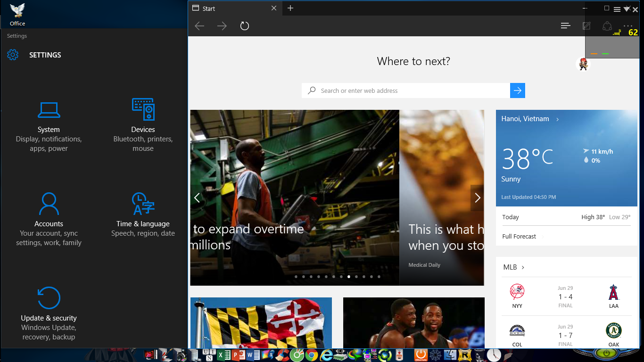Click the profile avatar picture
Image resolution: width=644 pixels, height=362 pixels.
tap(584, 64)
